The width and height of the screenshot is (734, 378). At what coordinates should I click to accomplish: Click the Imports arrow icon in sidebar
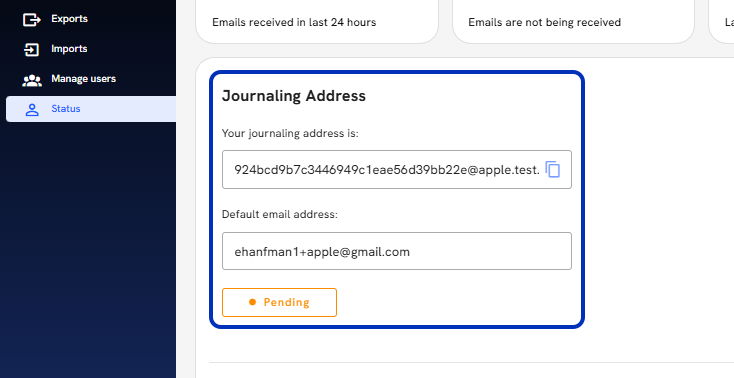click(x=31, y=49)
